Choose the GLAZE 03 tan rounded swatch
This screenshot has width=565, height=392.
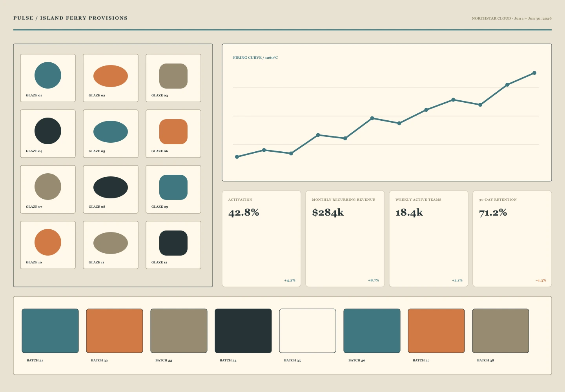[173, 76]
